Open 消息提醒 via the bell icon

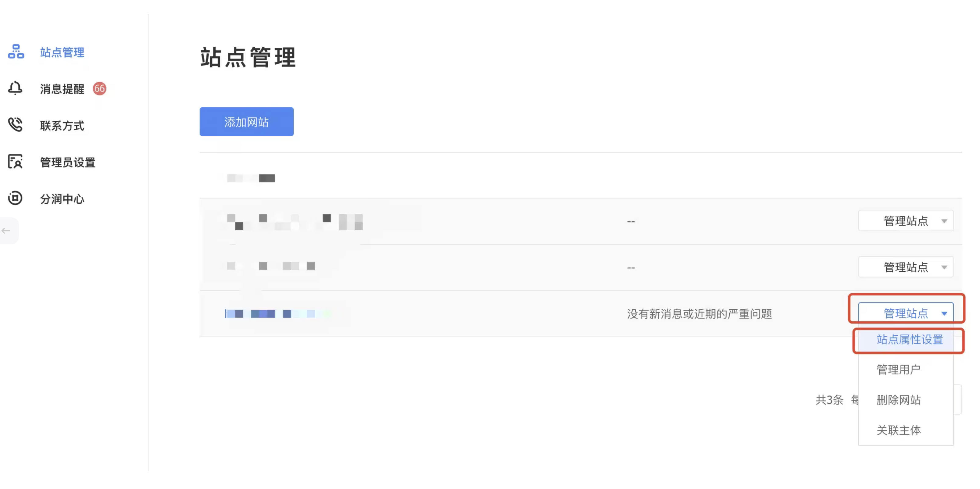(15, 89)
